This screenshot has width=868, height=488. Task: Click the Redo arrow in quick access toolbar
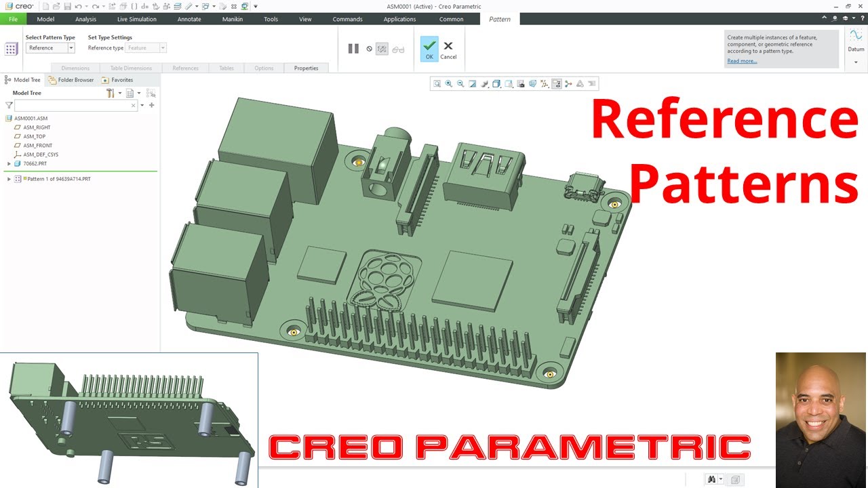pyautogui.click(x=96, y=6)
